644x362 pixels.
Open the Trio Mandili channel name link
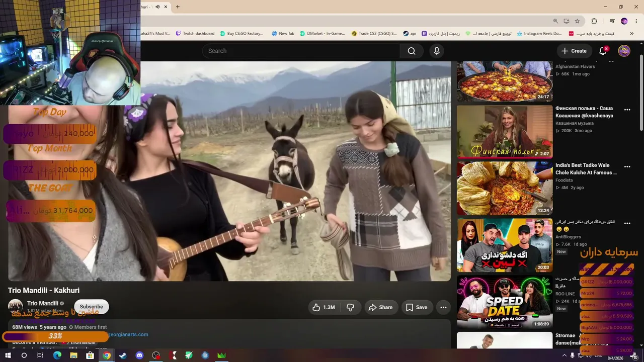coord(43,303)
